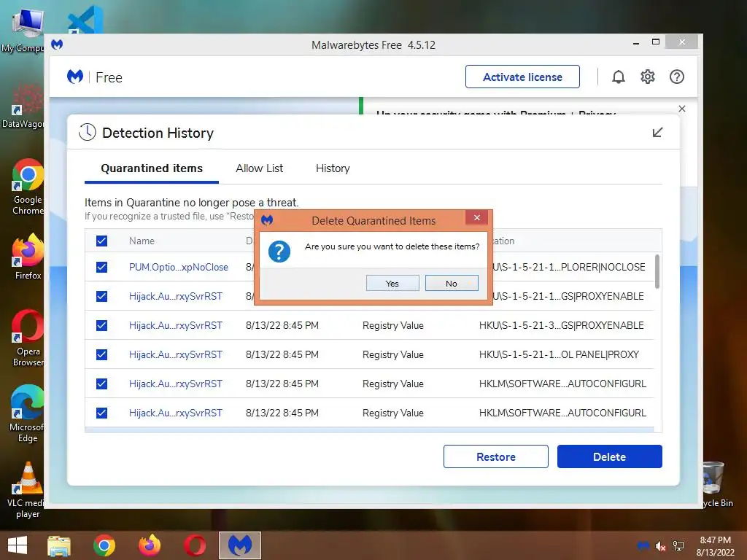The height and width of the screenshot is (560, 747).
Task: Click the Malwarebytes logo next to Free
Action: coord(75,77)
